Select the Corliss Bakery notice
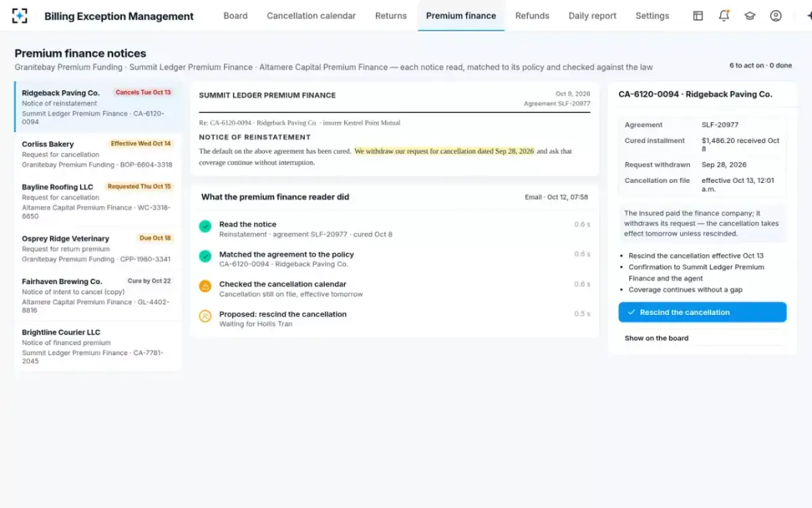 [98, 154]
